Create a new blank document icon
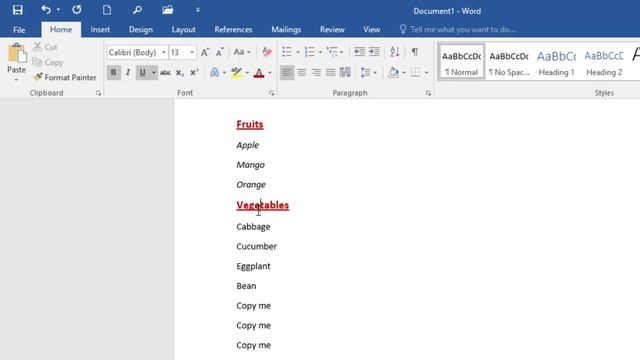 (107, 10)
